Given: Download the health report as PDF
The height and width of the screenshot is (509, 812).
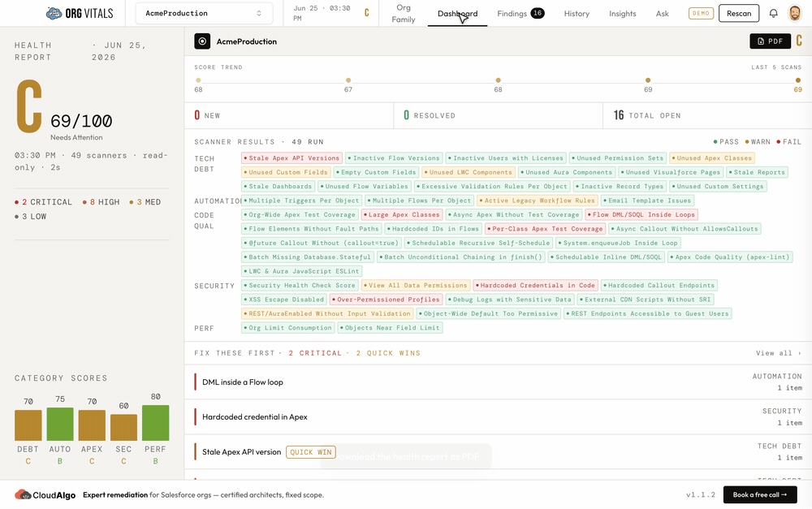Looking at the screenshot, I should [x=770, y=41].
